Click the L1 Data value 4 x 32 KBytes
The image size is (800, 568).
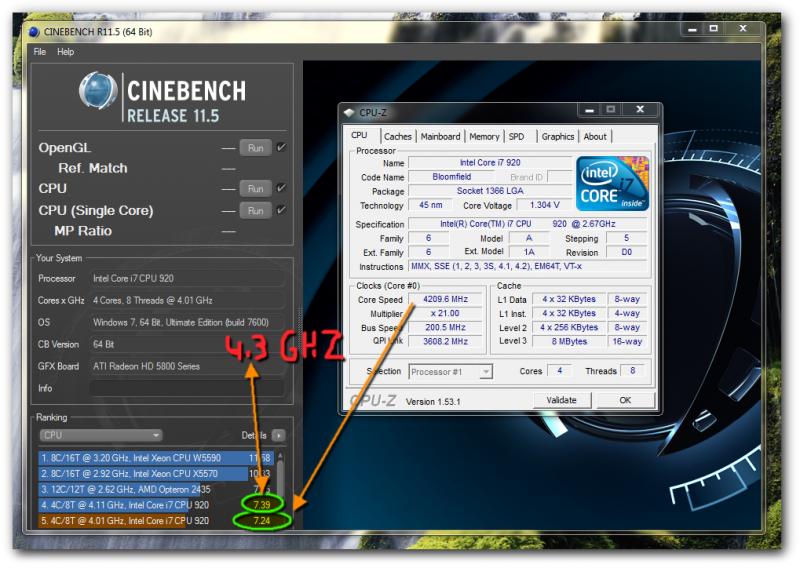569,299
